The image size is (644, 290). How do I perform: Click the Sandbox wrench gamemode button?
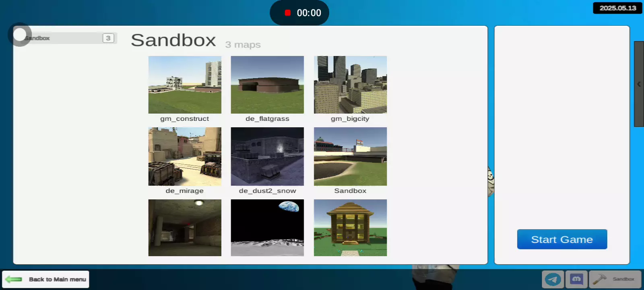coord(615,279)
